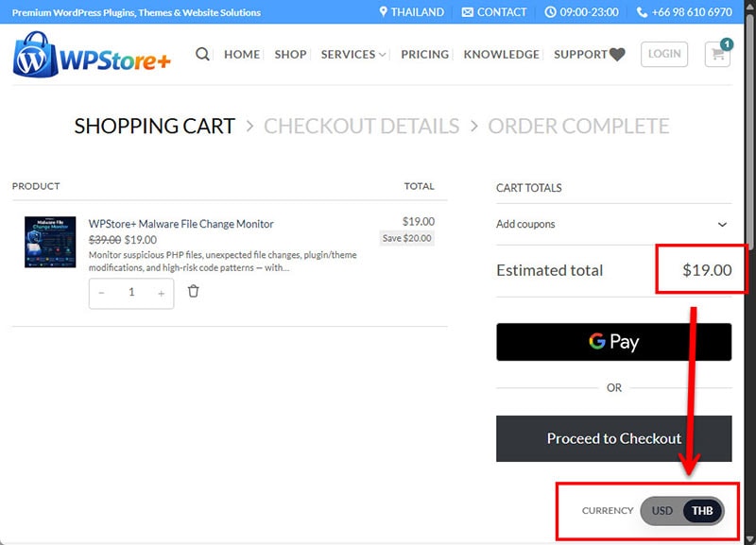This screenshot has width=756, height=545.
Task: Click the quantity input field showing 1
Action: (x=131, y=292)
